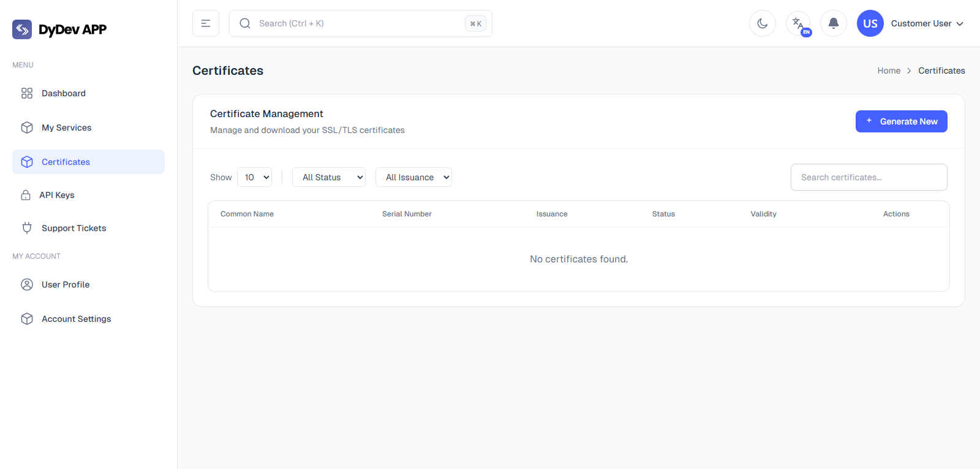980x469 pixels.
Task: Open the language translation selector icon
Action: pos(798,23)
